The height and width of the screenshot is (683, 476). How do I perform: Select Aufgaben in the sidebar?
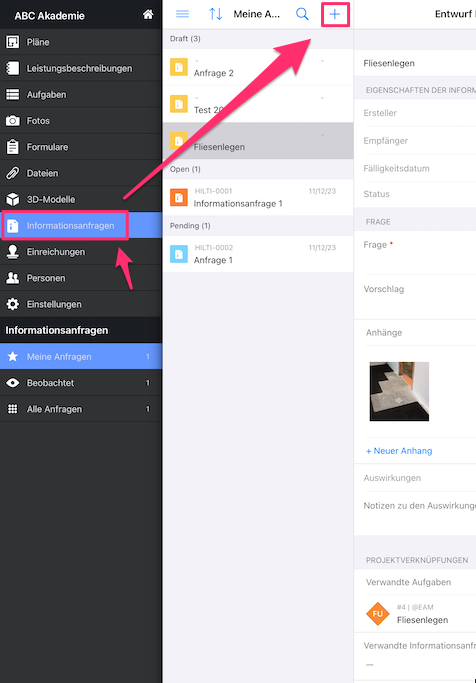[81, 95]
